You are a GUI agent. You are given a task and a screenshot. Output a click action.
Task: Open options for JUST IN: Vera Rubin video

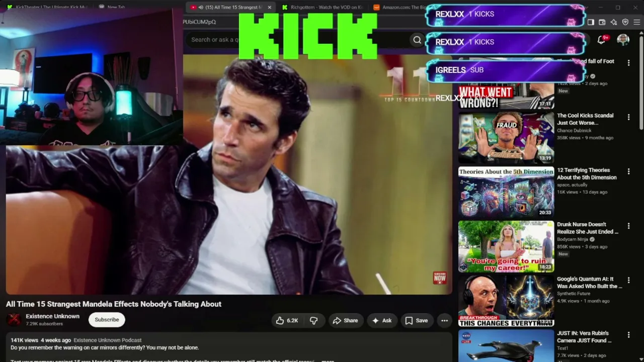click(628, 334)
